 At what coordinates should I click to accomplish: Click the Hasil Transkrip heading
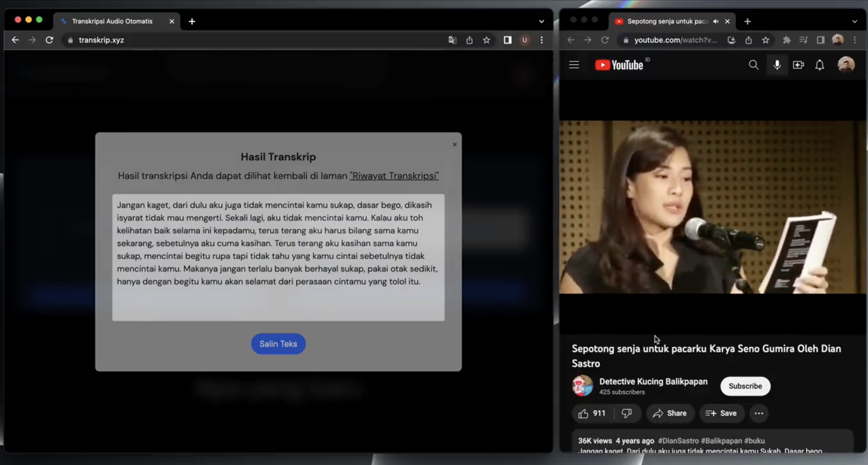coord(278,157)
